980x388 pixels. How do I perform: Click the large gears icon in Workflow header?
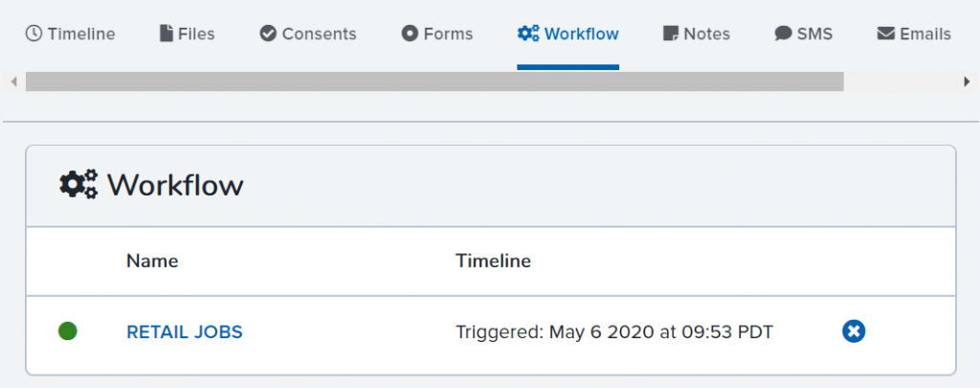click(78, 185)
